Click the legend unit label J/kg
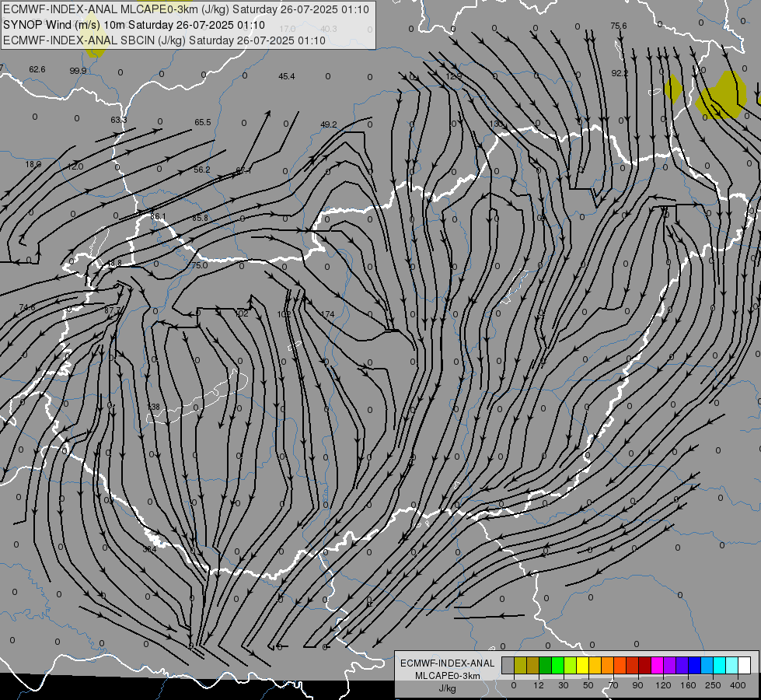This screenshot has height=700, width=761. click(x=448, y=688)
